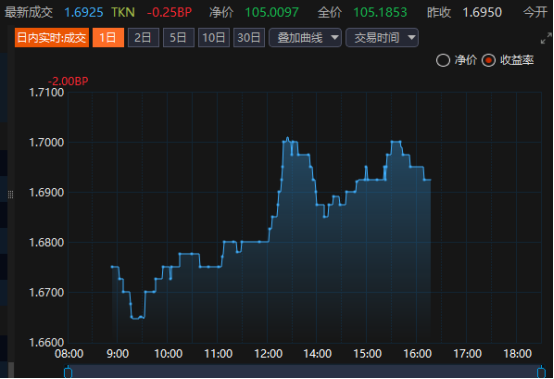The height and width of the screenshot is (379, 554).
Task: Switch to the 30日 period
Action: (249, 37)
